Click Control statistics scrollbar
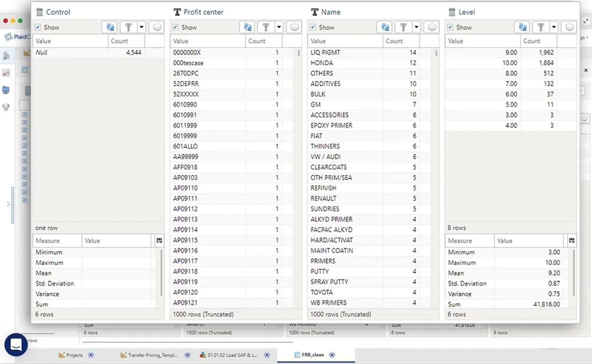Screen dimensions: 592x364 tap(161, 272)
